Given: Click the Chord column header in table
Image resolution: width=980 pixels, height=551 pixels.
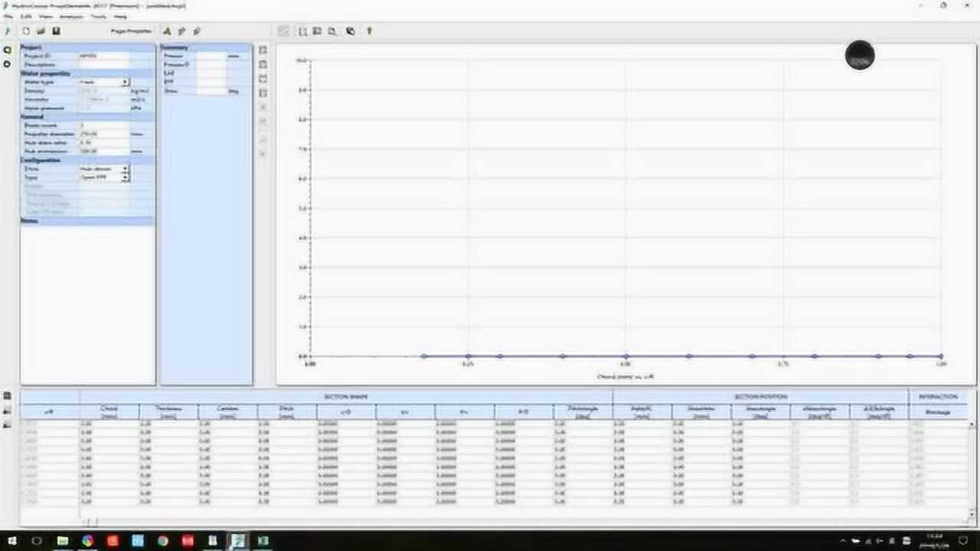Looking at the screenshot, I should pos(109,412).
